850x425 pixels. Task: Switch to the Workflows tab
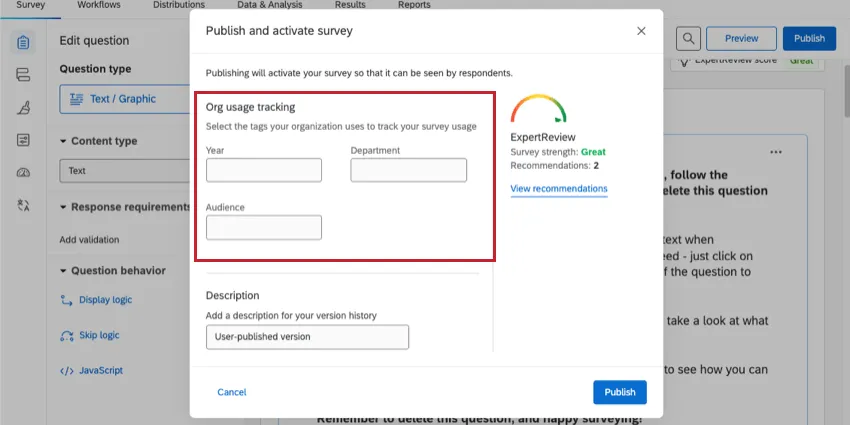pos(99,5)
